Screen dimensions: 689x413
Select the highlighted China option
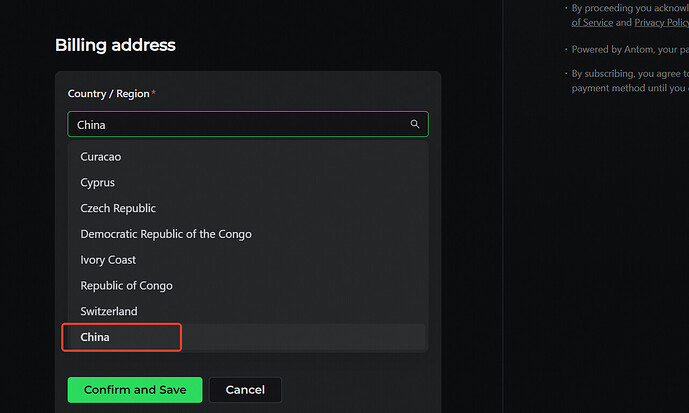tap(96, 338)
